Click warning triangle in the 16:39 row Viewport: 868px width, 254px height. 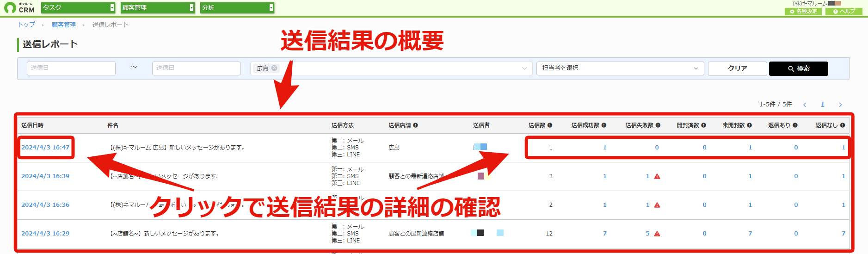[x=657, y=176]
